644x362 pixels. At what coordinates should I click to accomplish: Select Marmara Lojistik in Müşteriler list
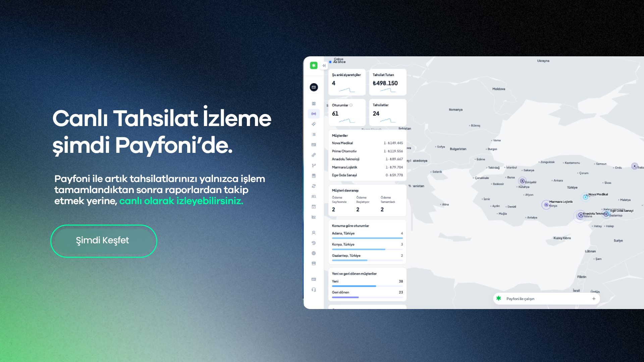[x=367, y=167]
